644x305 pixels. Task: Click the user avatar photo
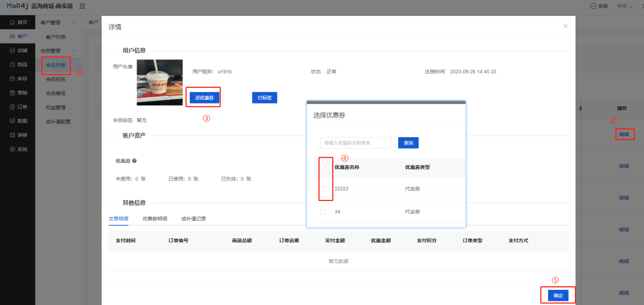coord(159,82)
